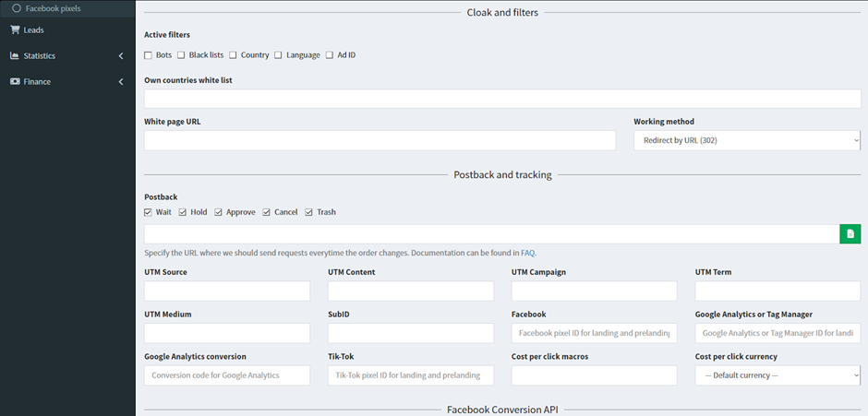
Task: Click the green document icon beside postback URL
Action: pyautogui.click(x=850, y=234)
